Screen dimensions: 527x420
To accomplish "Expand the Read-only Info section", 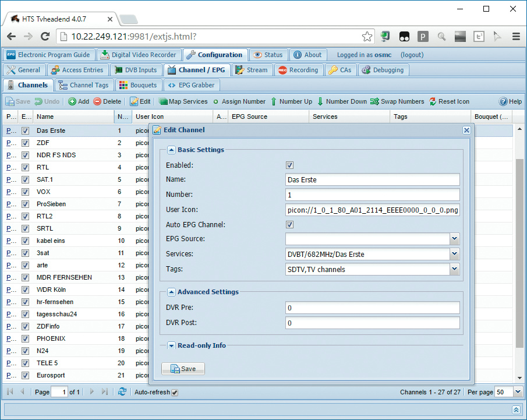I will (x=172, y=345).
